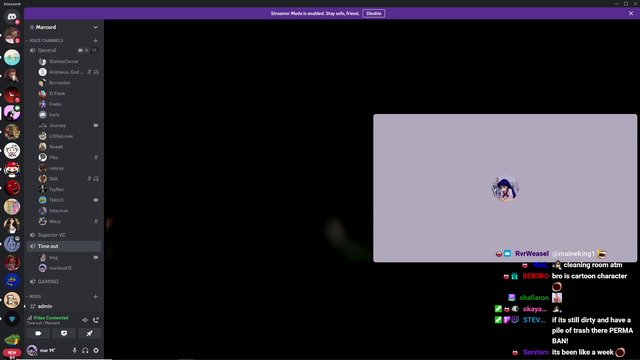This screenshot has height=360, width=640.
Task: Open the Mario-hat snoo server icon
Action: 12,169
